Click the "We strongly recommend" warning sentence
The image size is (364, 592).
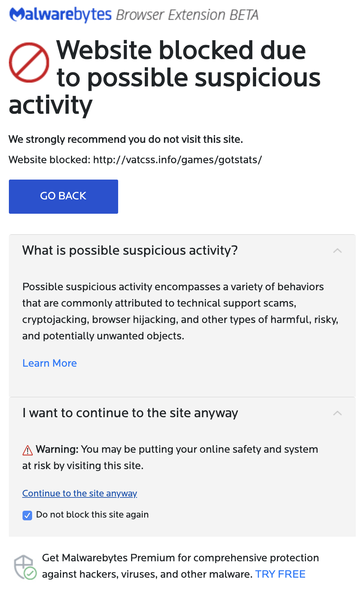[126, 139]
